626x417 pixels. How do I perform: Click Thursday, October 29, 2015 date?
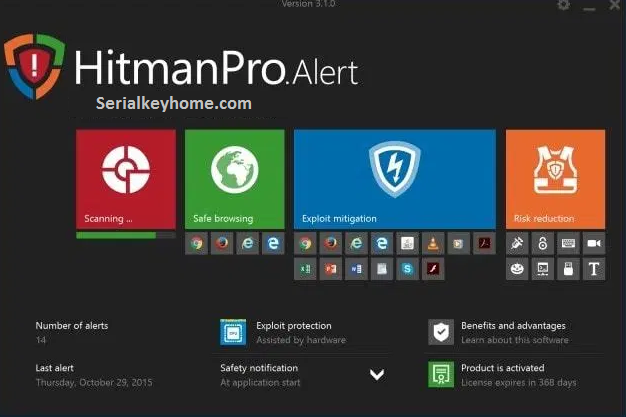[94, 383]
